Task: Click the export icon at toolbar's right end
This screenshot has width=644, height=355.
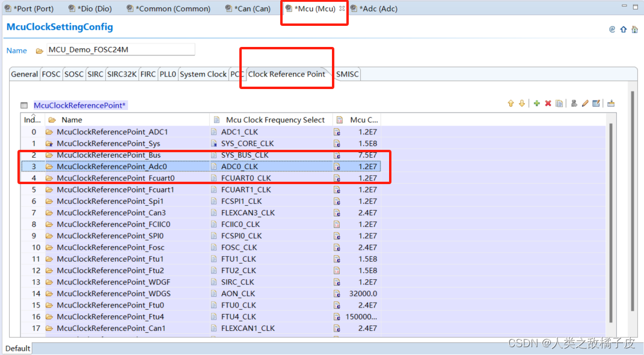Action: click(611, 103)
